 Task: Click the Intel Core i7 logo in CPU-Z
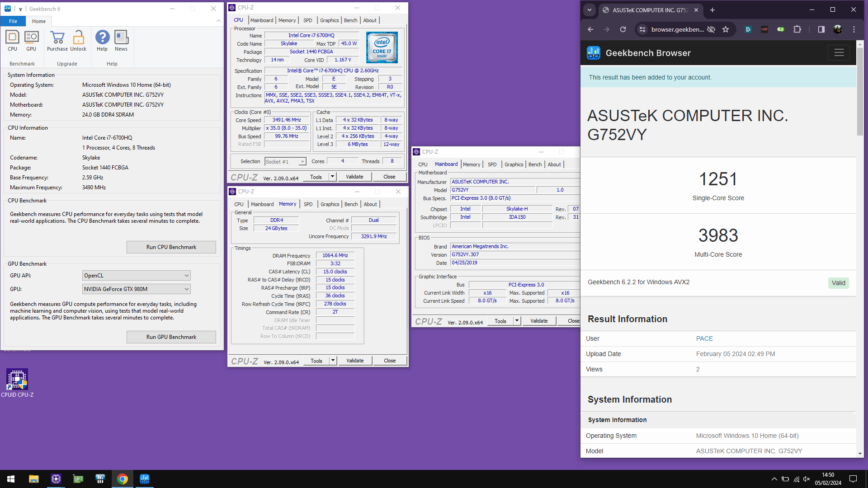382,47
